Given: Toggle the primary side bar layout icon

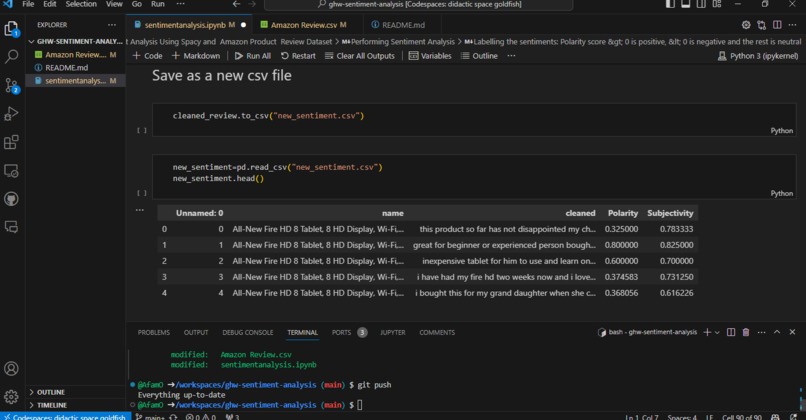Looking at the screenshot, I should click(670, 4).
